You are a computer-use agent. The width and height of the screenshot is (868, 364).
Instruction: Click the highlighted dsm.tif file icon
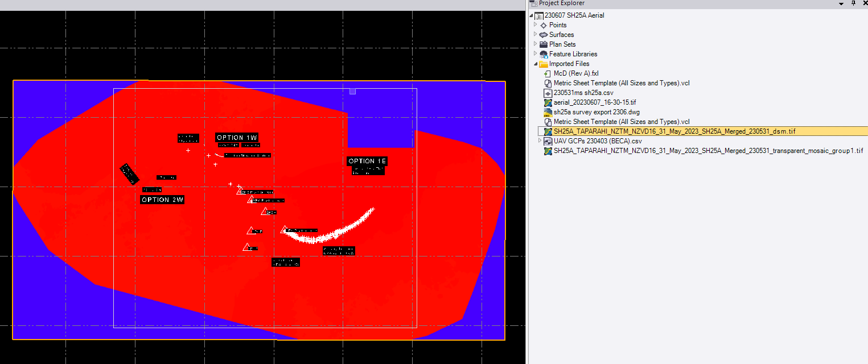[548, 131]
